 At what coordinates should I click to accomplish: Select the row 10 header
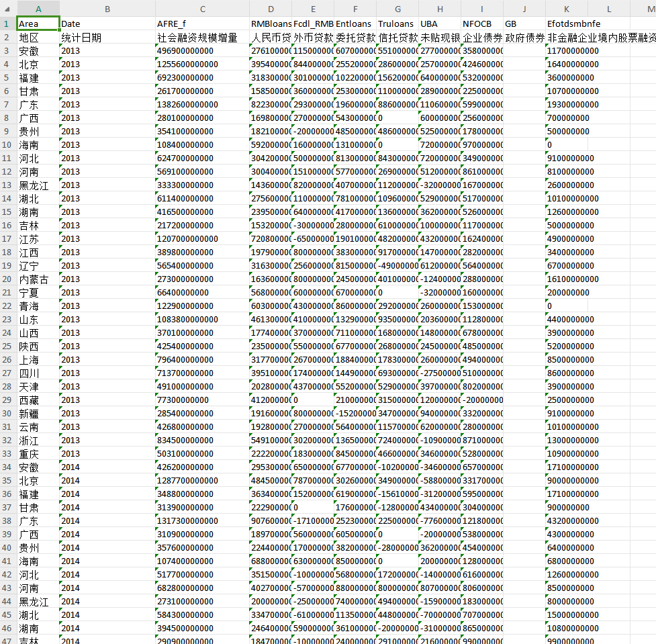pos(8,145)
